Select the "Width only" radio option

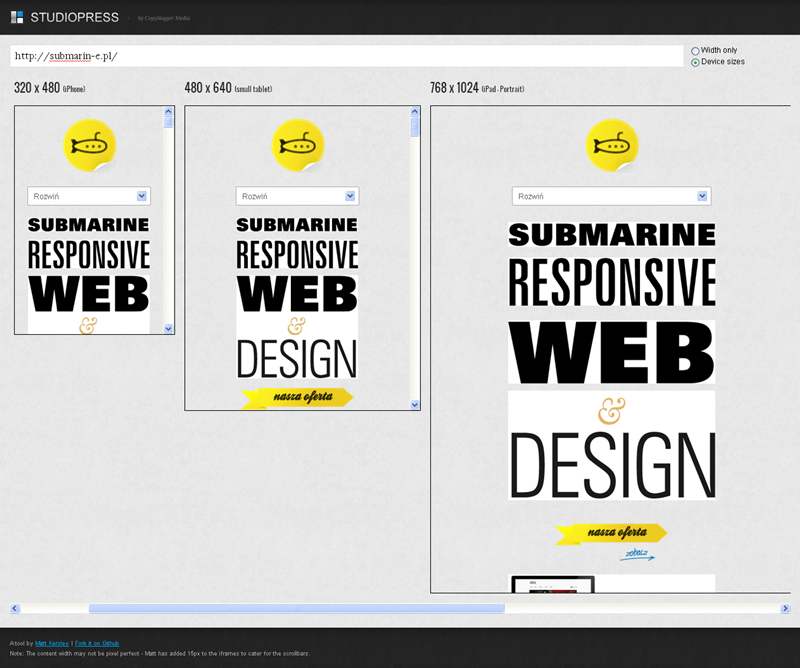click(x=696, y=51)
